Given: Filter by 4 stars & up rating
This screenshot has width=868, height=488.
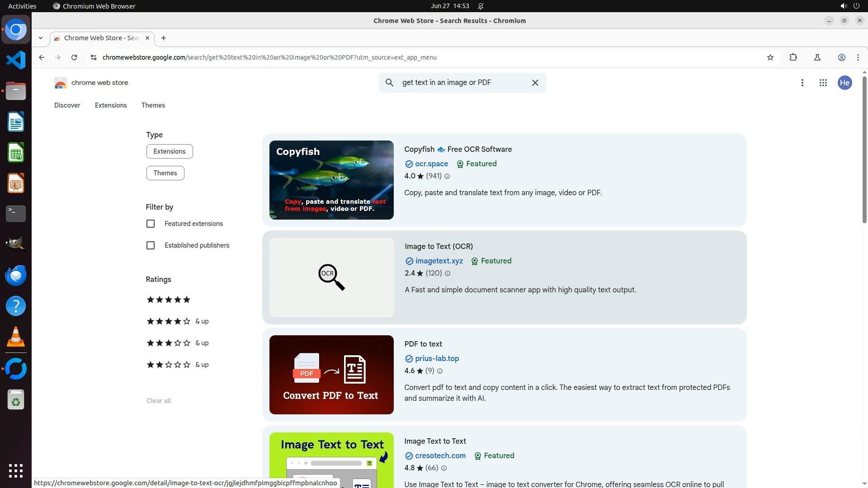Looking at the screenshot, I should 177,321.
